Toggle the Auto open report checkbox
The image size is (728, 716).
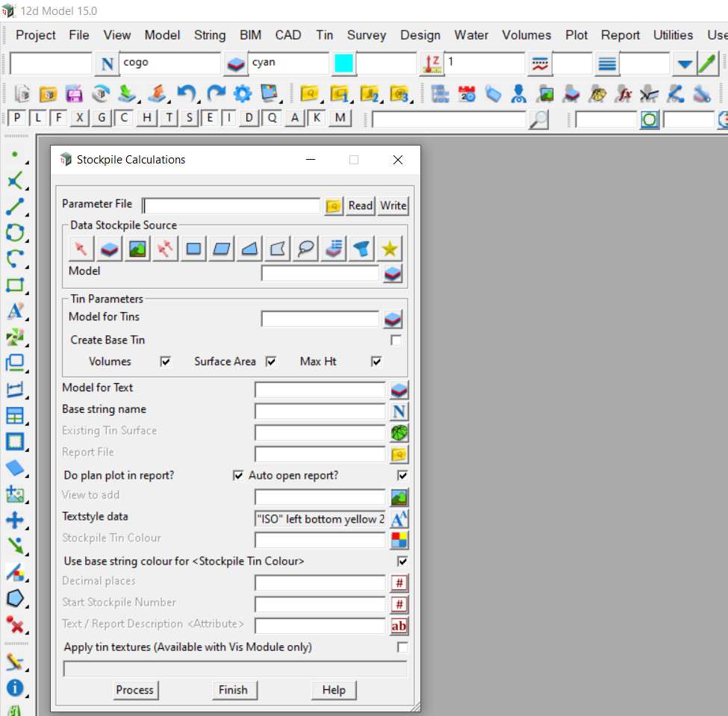(403, 476)
